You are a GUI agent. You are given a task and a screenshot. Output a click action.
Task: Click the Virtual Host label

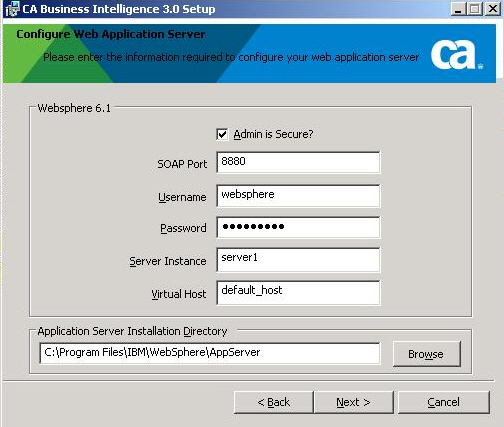pyautogui.click(x=179, y=294)
